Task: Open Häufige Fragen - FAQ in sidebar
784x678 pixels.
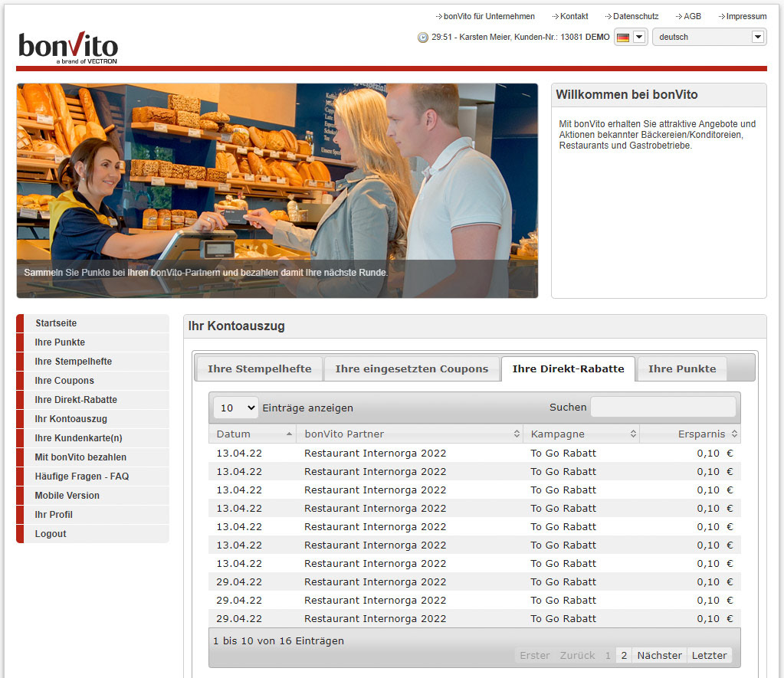Action: point(93,477)
